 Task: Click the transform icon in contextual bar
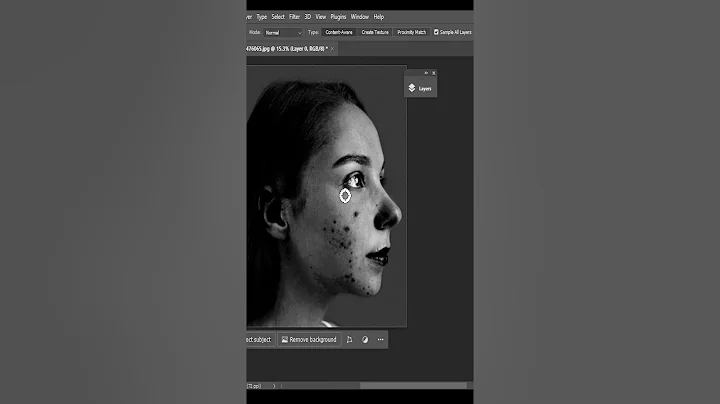click(x=349, y=340)
